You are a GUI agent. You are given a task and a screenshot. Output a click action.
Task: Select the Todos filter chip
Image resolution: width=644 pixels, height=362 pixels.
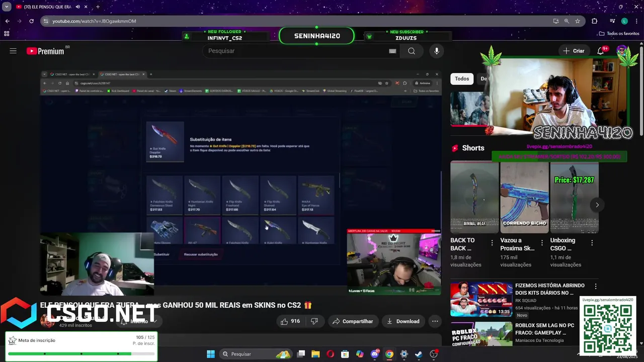click(462, 78)
